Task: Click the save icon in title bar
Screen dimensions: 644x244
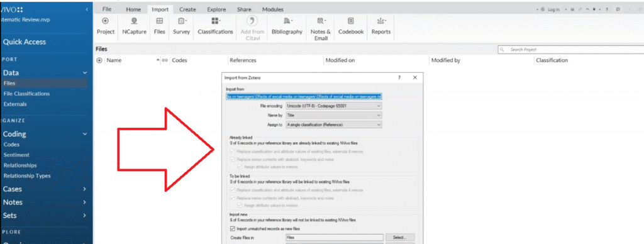Action: click(572, 9)
